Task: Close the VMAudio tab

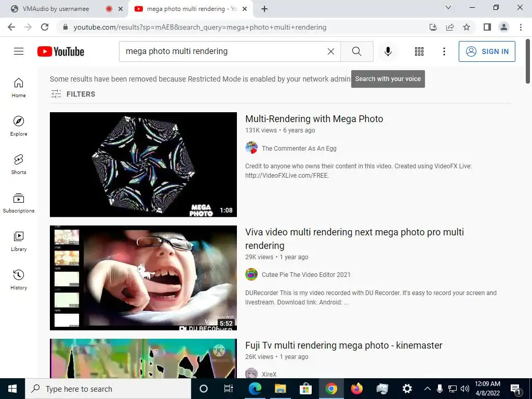Action: tap(121, 9)
